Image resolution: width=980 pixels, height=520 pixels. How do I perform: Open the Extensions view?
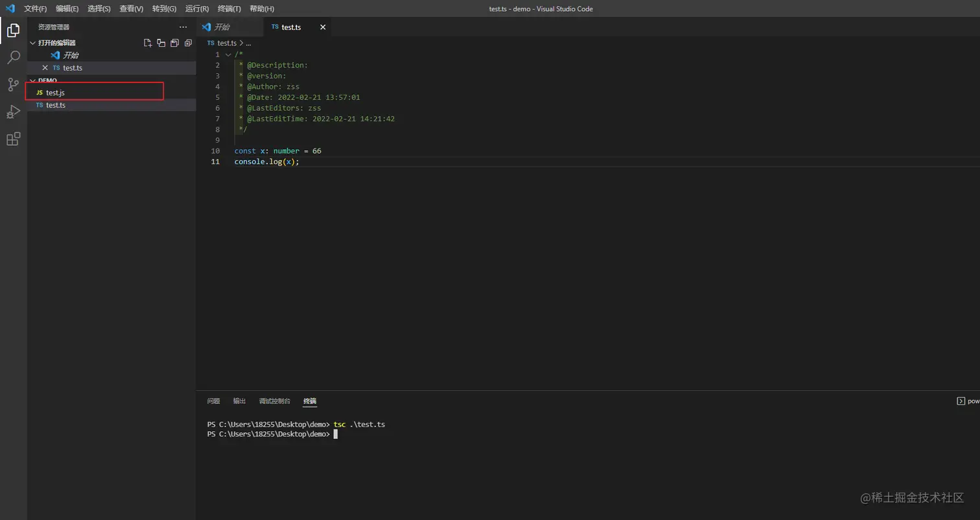[x=13, y=139]
